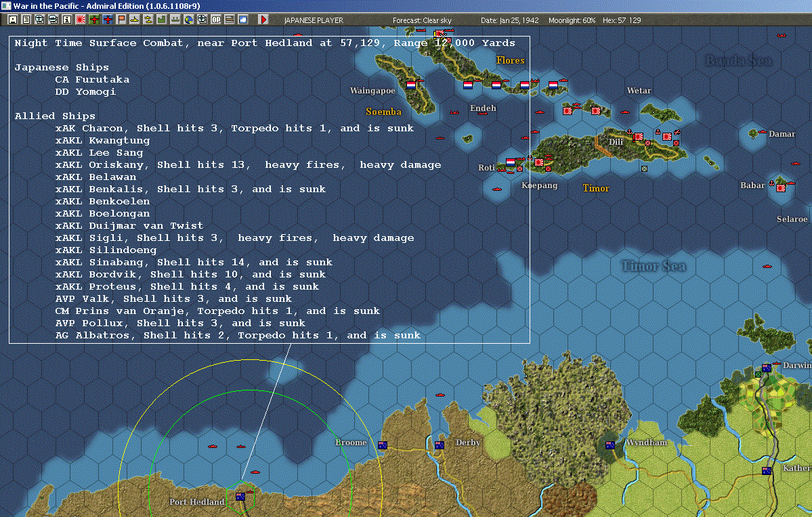Viewport: 812px width, 517px height.
Task: Click the 'DD Yomogi' ship line
Action: (85, 91)
